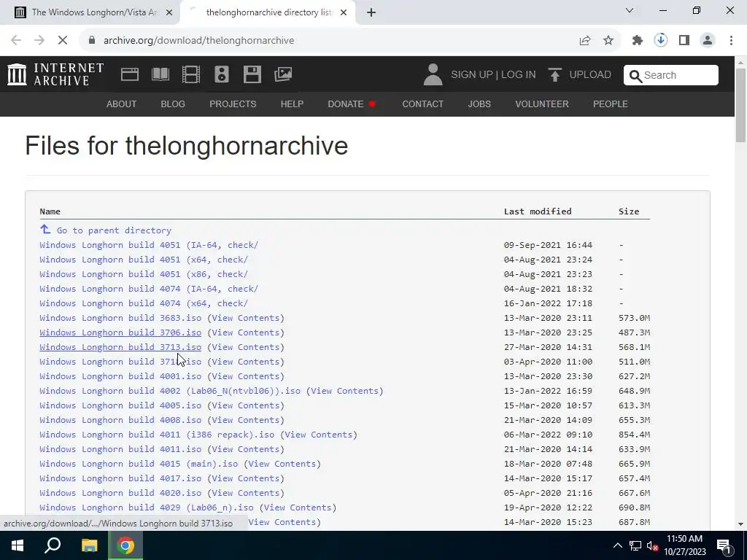Image resolution: width=747 pixels, height=560 pixels.
Task: Click the network tray icon
Action: [635, 545]
